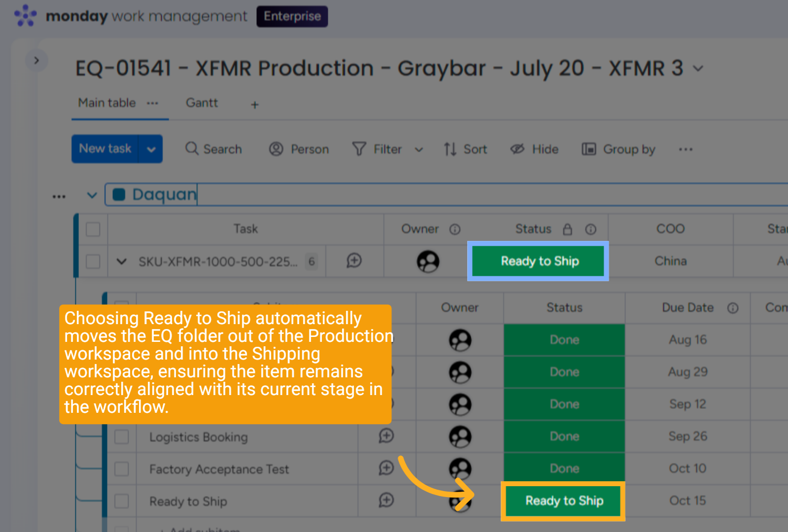The image size is (788, 532).
Task: Switch to the Gantt tab
Action: tap(202, 103)
